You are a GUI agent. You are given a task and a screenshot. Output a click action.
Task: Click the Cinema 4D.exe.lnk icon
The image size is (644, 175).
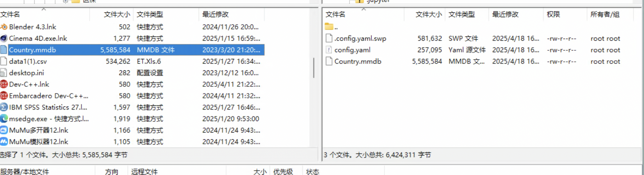(4, 38)
